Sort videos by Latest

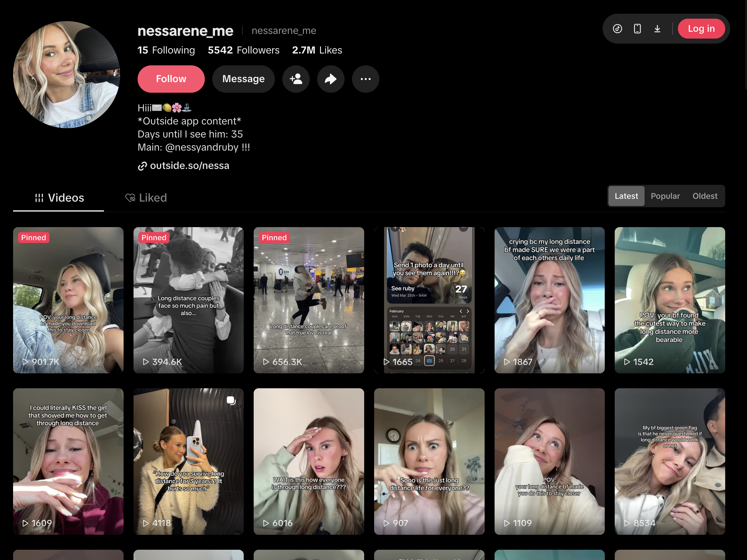tap(627, 196)
